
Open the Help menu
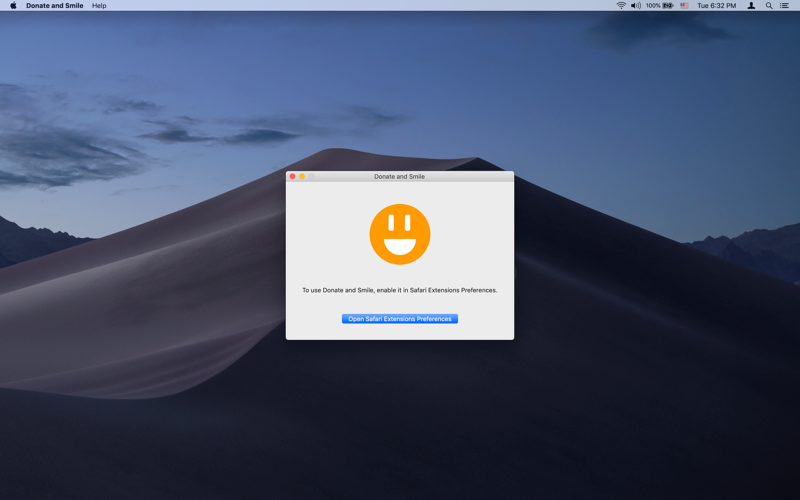[99, 6]
